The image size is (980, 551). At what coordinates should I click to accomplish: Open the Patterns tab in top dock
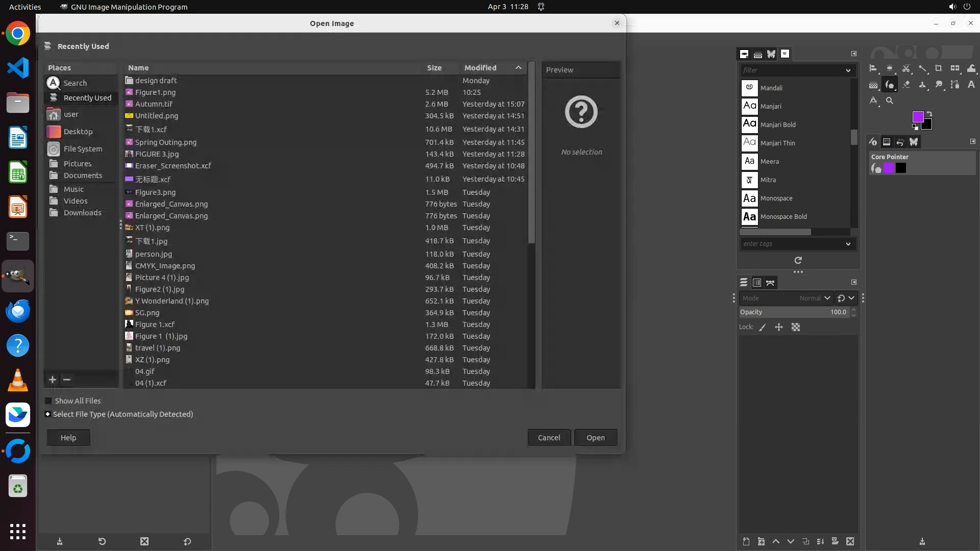tap(758, 54)
